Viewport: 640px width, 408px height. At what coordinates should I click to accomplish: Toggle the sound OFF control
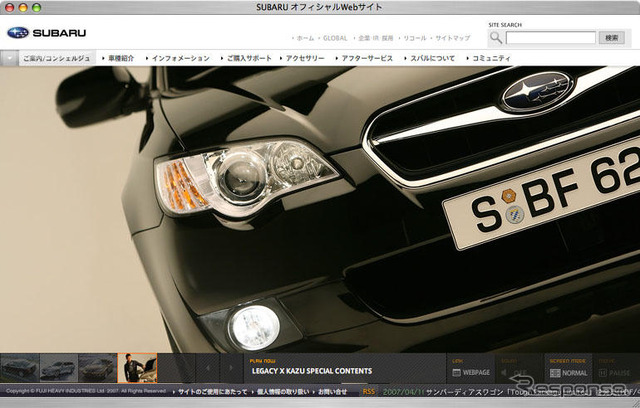click(x=515, y=373)
